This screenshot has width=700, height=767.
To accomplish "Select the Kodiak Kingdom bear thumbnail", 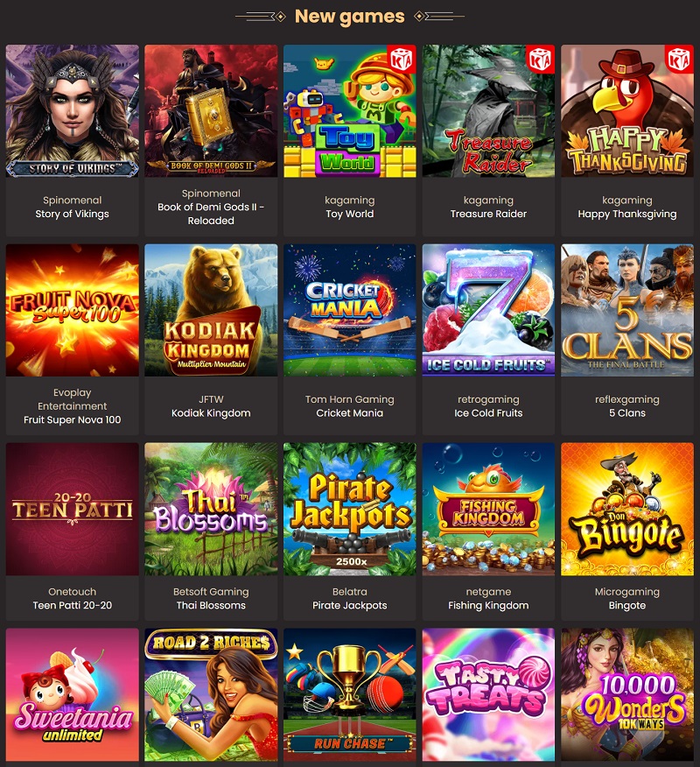I will [x=211, y=310].
